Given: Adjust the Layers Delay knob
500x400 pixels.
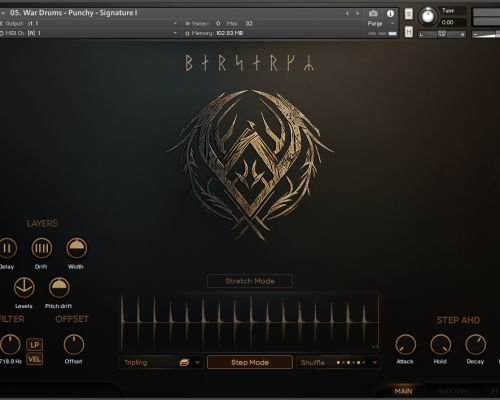Looking at the screenshot, I should pyautogui.click(x=7, y=248).
